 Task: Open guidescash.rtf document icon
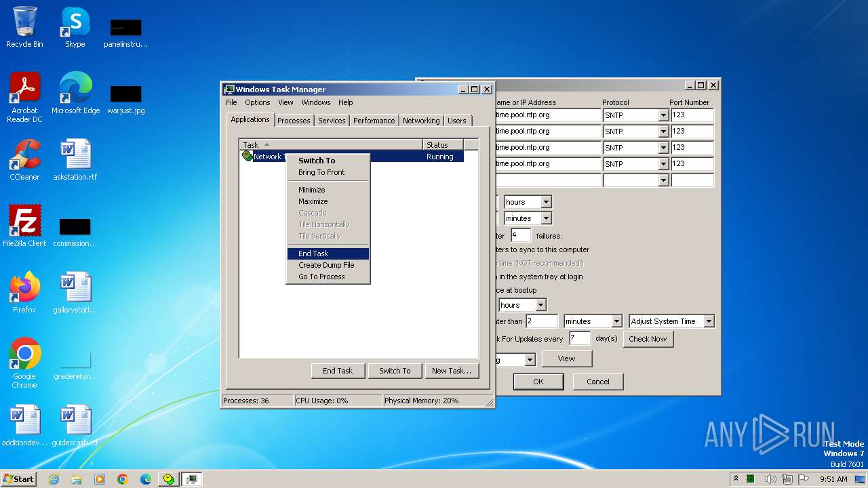coord(75,426)
